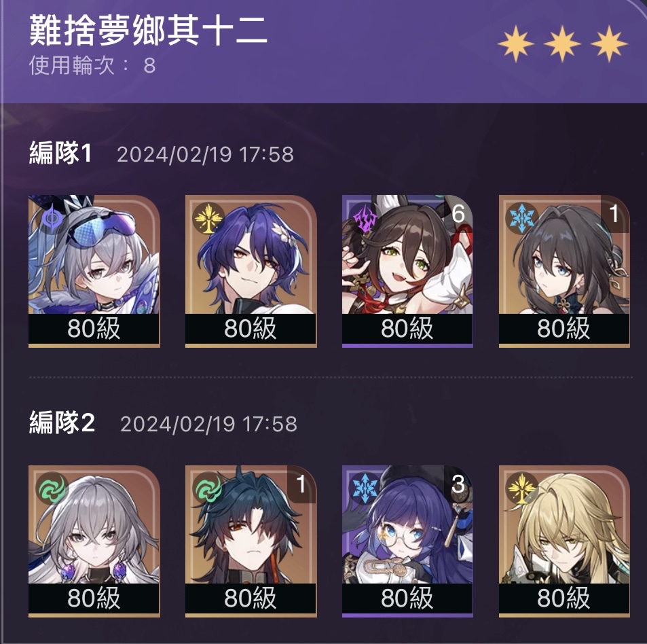Click the Wind element icon on Bronya
The width and height of the screenshot is (647, 644).
[x=52, y=488]
